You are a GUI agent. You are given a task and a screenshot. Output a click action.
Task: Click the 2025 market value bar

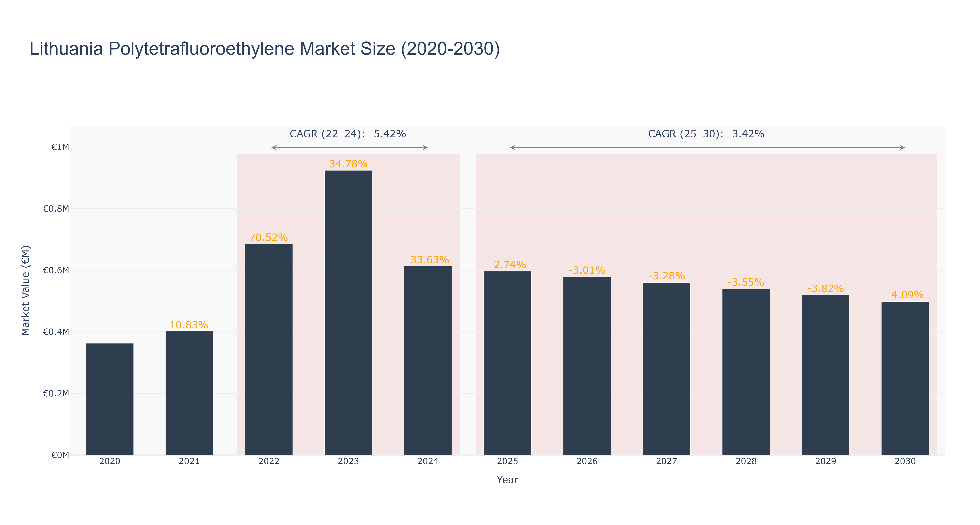(x=507, y=363)
